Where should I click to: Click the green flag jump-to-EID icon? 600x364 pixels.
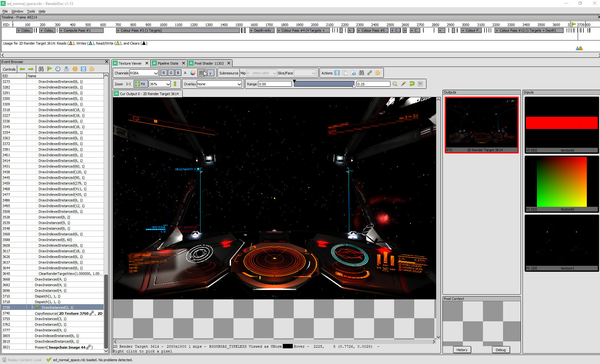50,69
